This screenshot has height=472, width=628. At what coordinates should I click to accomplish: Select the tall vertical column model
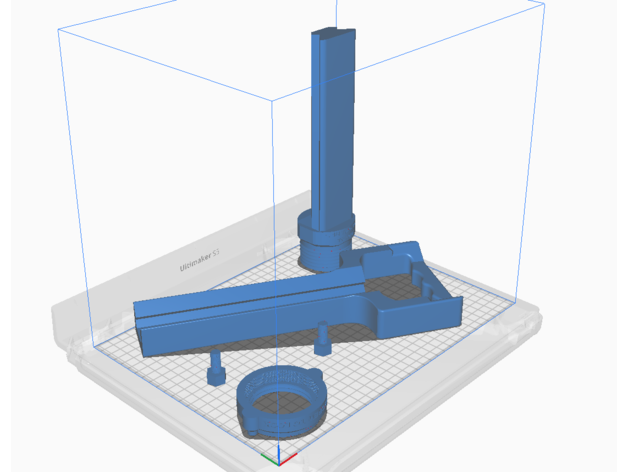tap(332, 130)
